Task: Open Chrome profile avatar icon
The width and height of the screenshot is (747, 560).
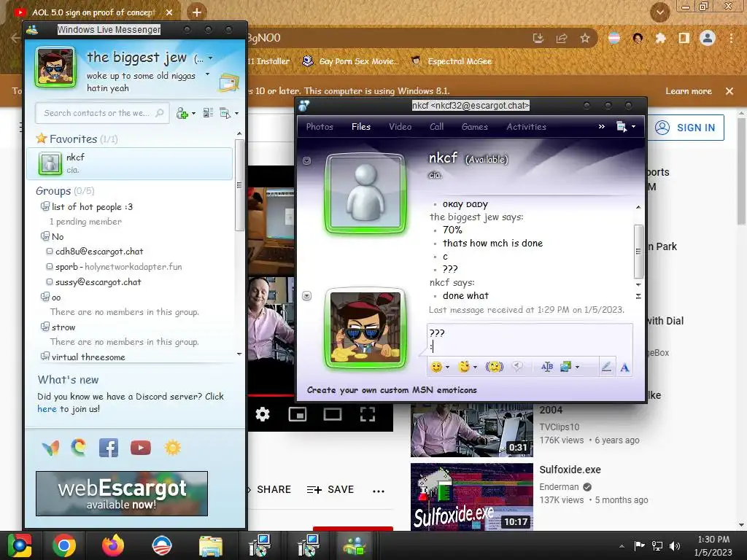Action: 708,38
